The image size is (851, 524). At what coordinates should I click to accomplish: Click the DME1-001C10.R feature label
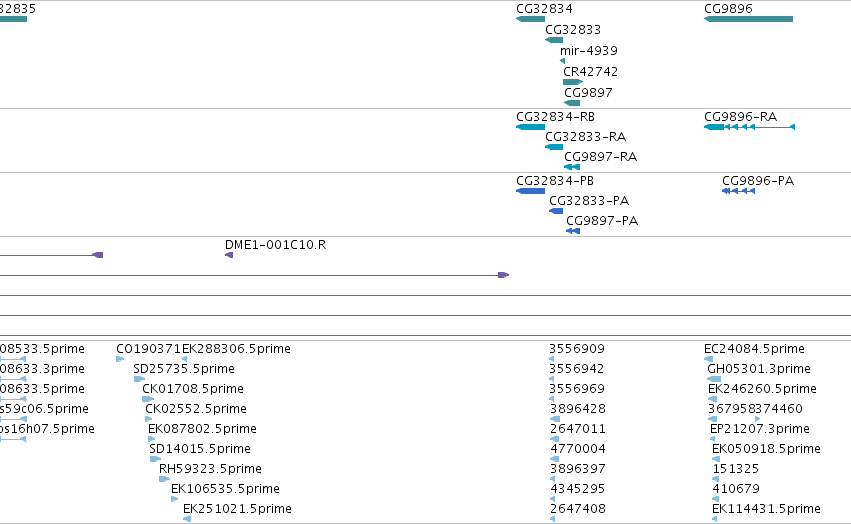pyautogui.click(x=275, y=245)
